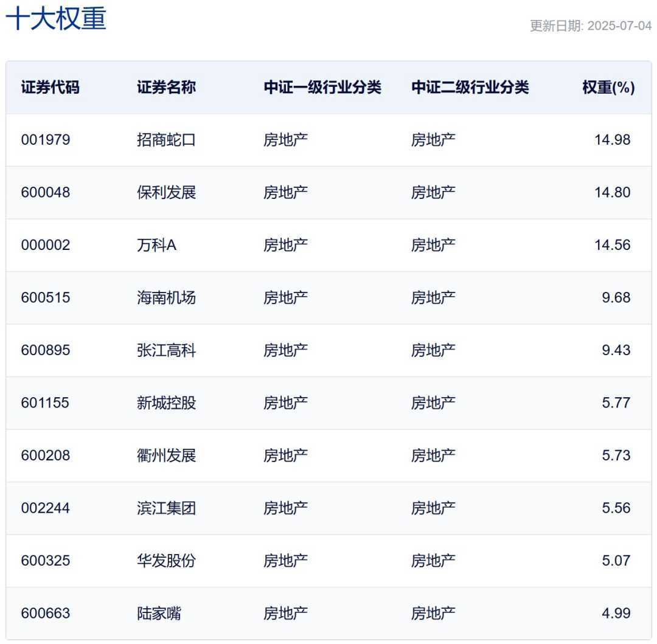The height and width of the screenshot is (644, 657).
Task: Click the 陆家嘴 stock name
Action: [x=159, y=614]
